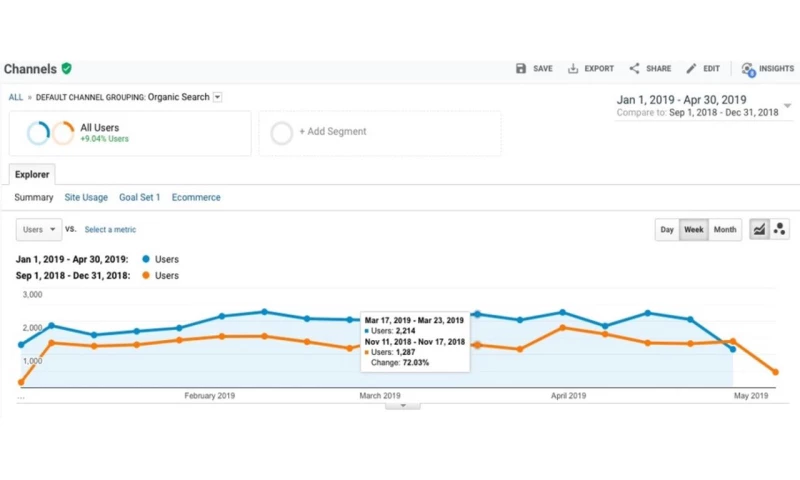This screenshot has width=800, height=480.
Task: Switch to motion chart icon
Action: click(780, 230)
